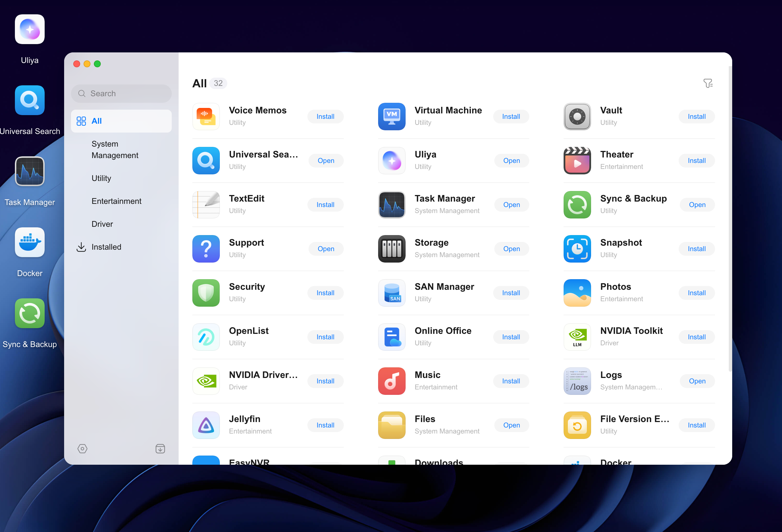
Task: Launch Docker from the desktop
Action: (29, 242)
